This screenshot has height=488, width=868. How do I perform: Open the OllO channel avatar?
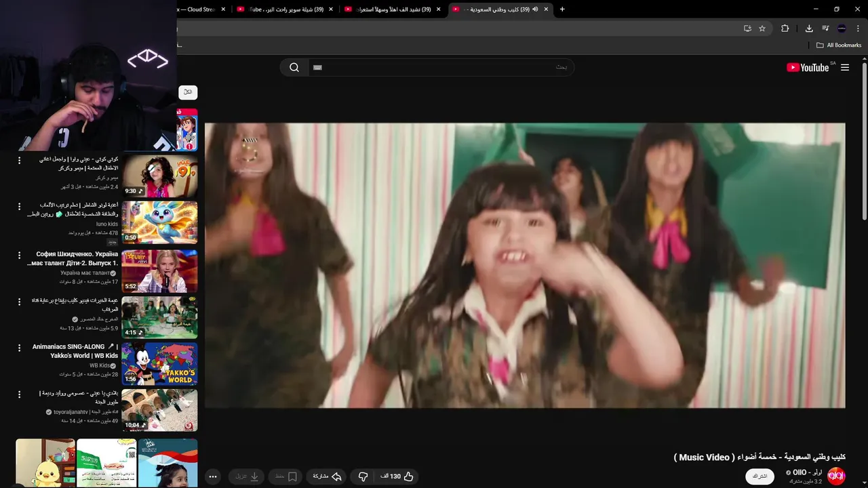pos(836,476)
